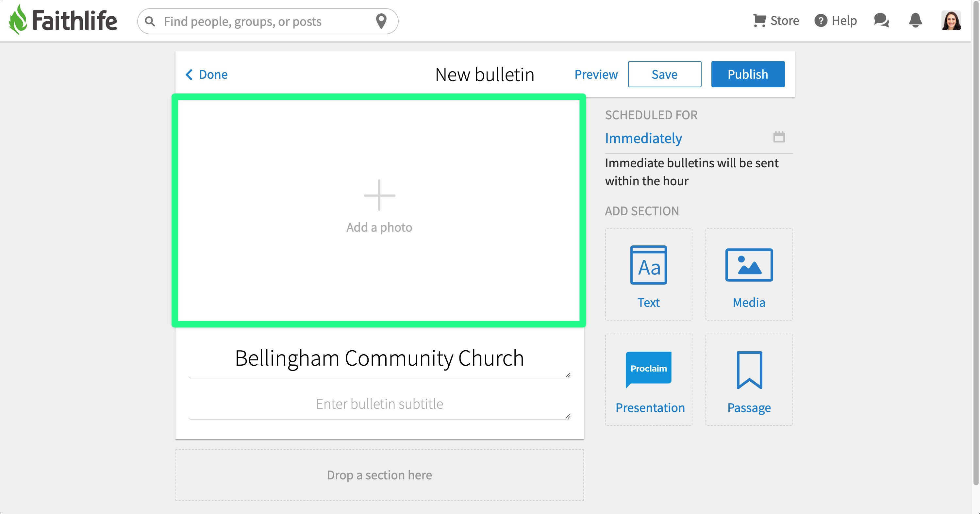The width and height of the screenshot is (980, 514).
Task: Click the Add a photo label
Action: coord(379,227)
